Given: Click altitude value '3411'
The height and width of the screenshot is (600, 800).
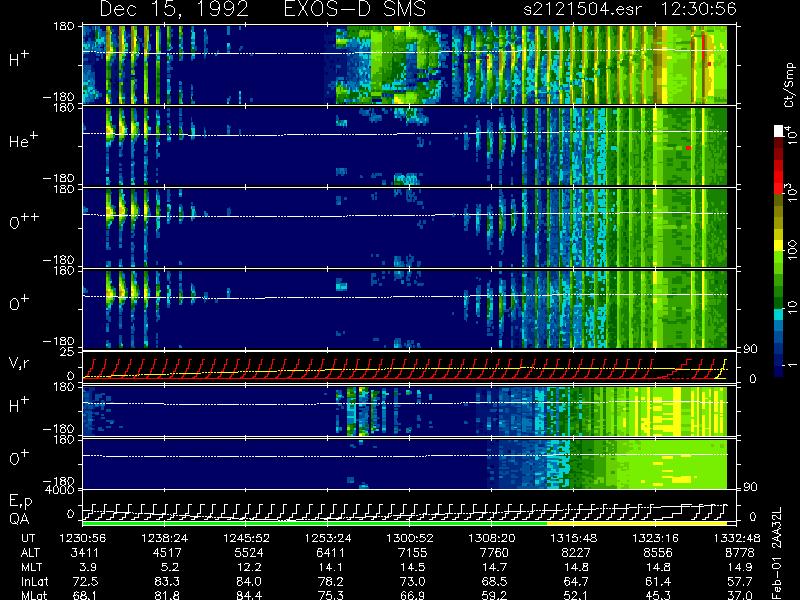Looking at the screenshot, I should (85, 553).
